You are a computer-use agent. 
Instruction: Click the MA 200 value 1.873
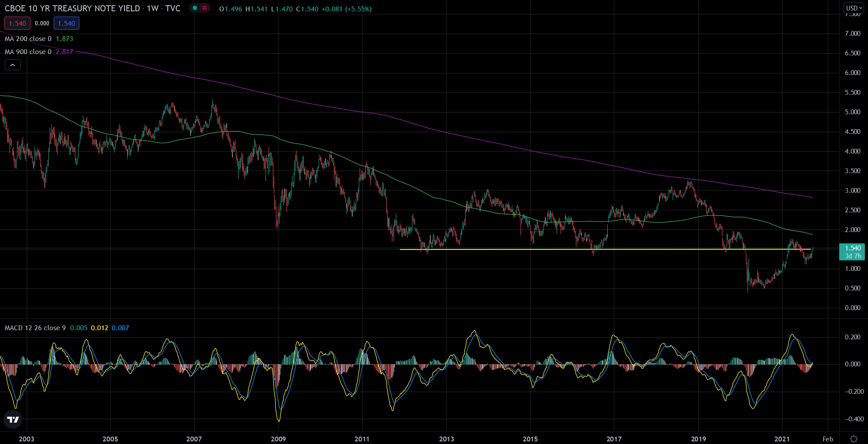[x=65, y=39]
